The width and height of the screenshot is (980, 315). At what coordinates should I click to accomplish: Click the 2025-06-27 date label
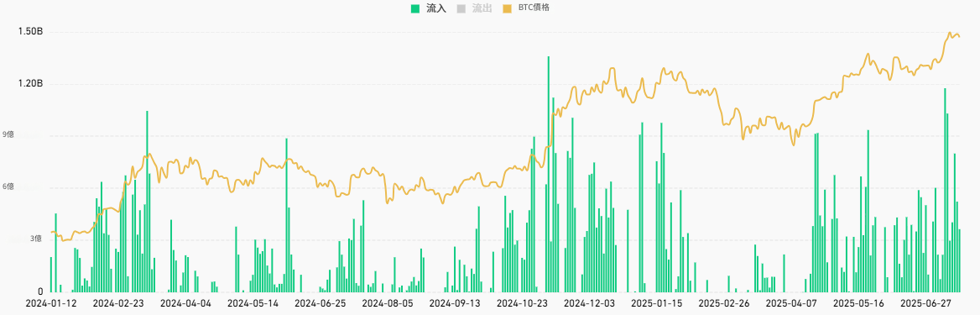pos(925,303)
